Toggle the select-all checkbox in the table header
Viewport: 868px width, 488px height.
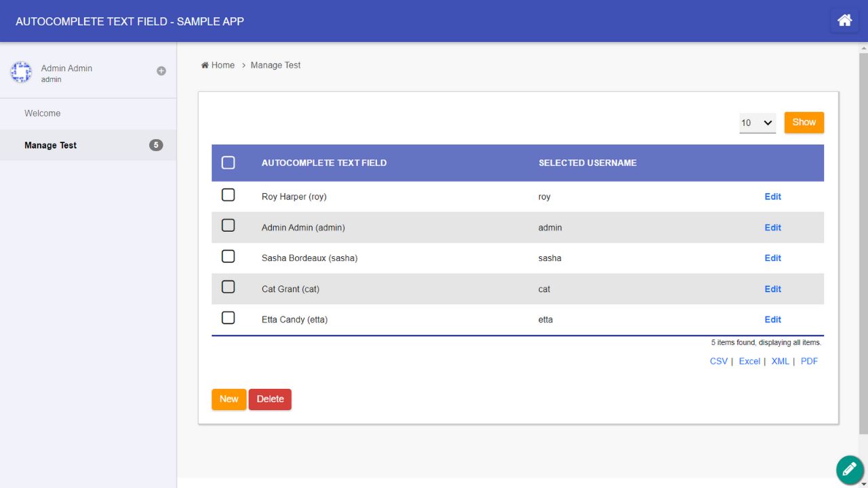click(228, 163)
